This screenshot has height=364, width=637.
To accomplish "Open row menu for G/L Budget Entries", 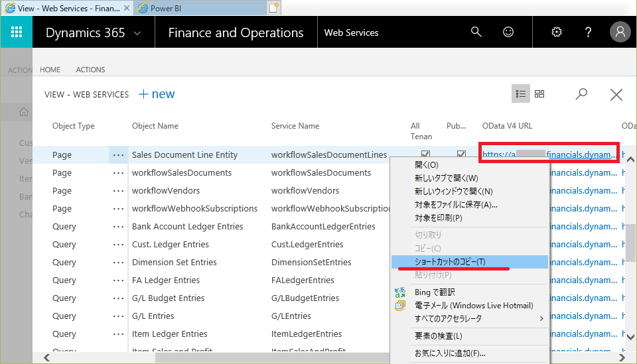I will tap(118, 298).
